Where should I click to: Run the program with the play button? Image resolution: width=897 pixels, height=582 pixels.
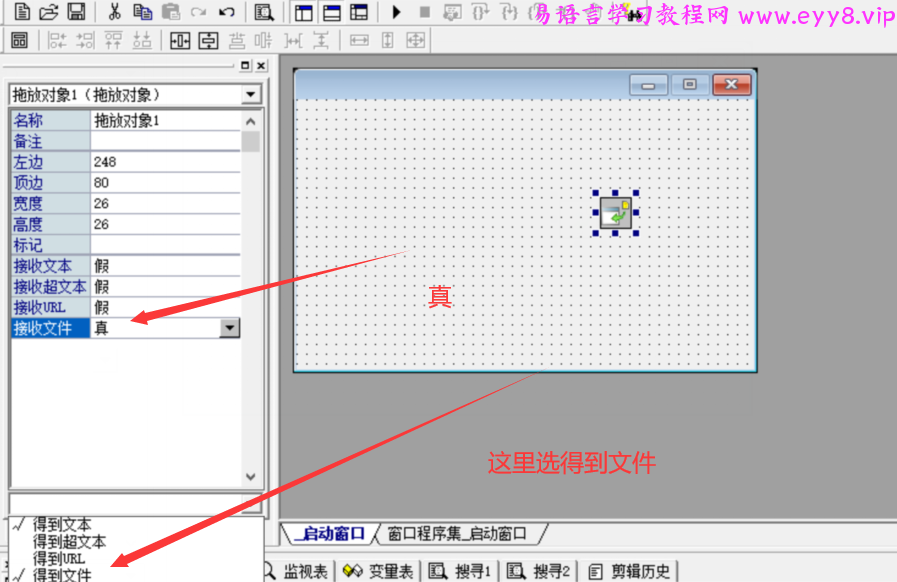[397, 13]
